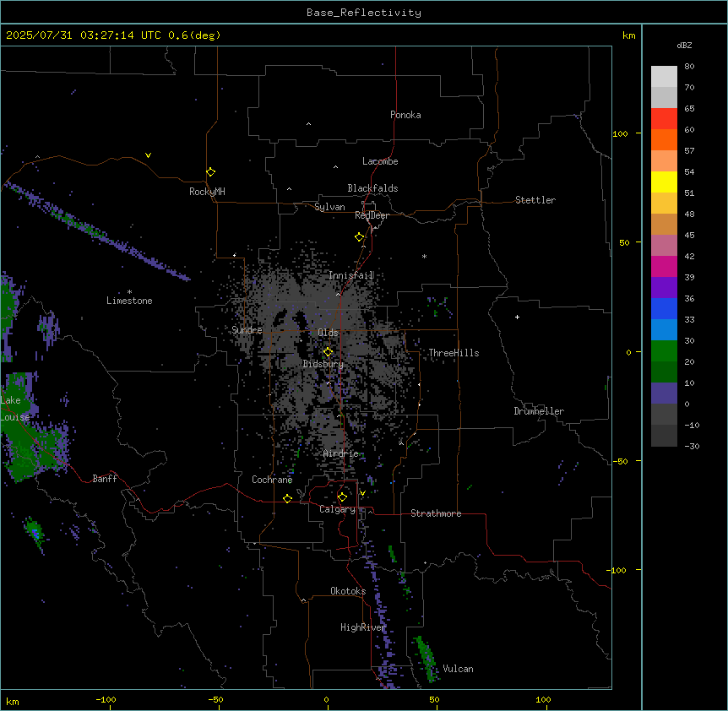Click the yellow diamond marker near RockyMH
Image resolution: width=728 pixels, height=711 pixels.
[x=211, y=172]
